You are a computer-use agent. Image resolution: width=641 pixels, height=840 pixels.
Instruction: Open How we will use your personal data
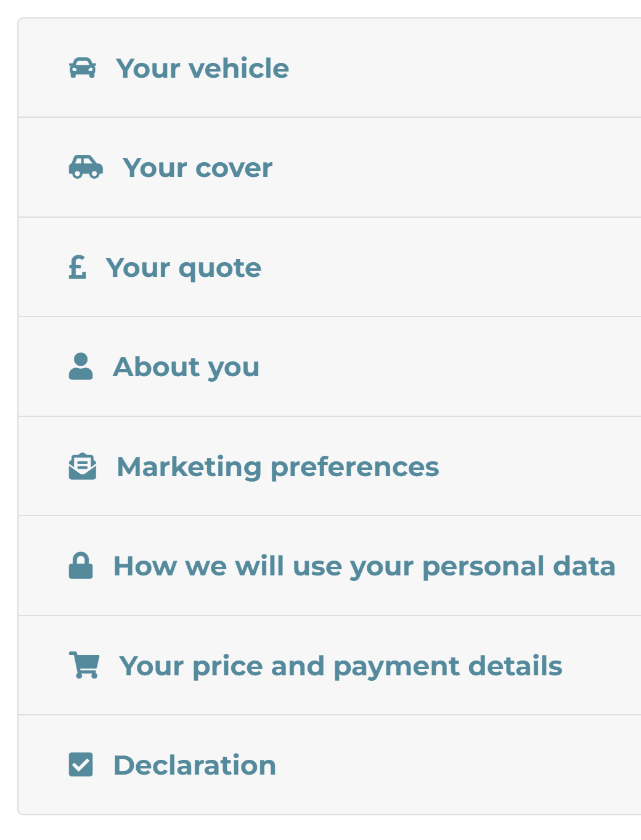(364, 566)
